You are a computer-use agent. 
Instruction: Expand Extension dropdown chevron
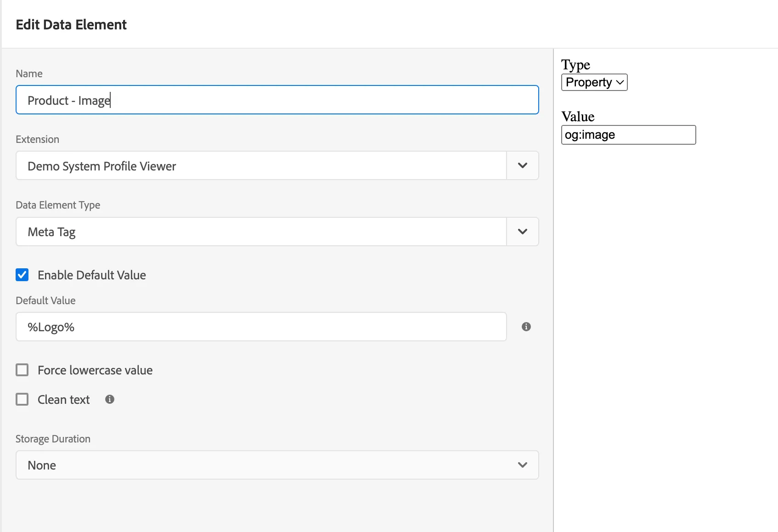click(x=522, y=165)
